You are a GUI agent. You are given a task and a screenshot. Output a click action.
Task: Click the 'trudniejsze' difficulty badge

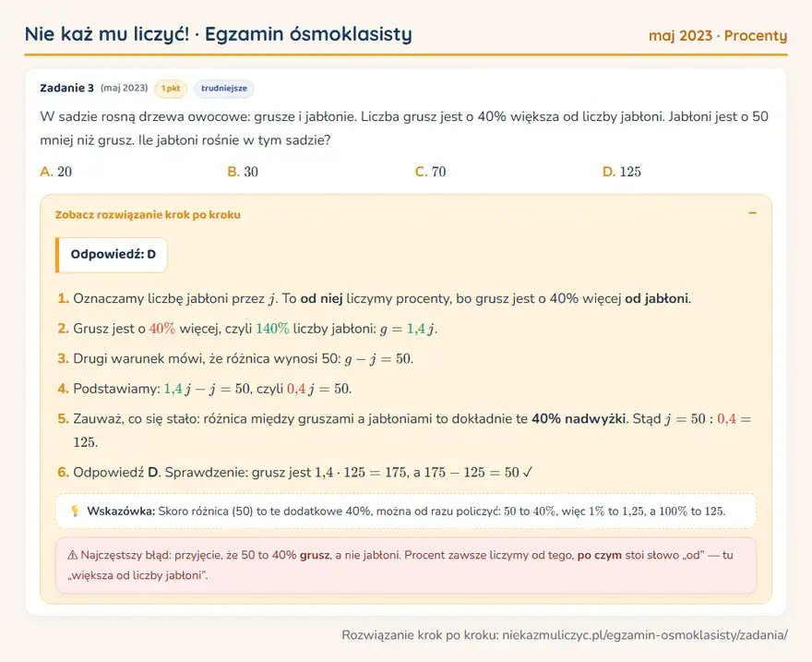coord(223,89)
